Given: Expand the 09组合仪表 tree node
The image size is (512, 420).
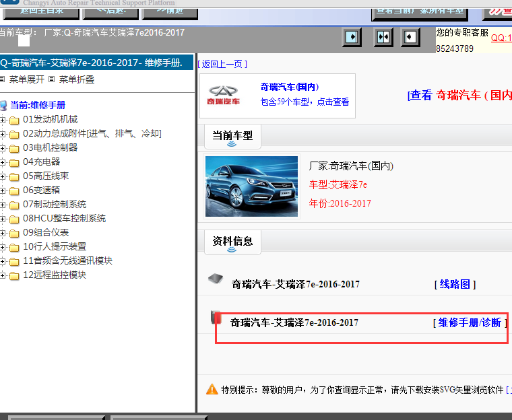Looking at the screenshot, I should point(3,234).
